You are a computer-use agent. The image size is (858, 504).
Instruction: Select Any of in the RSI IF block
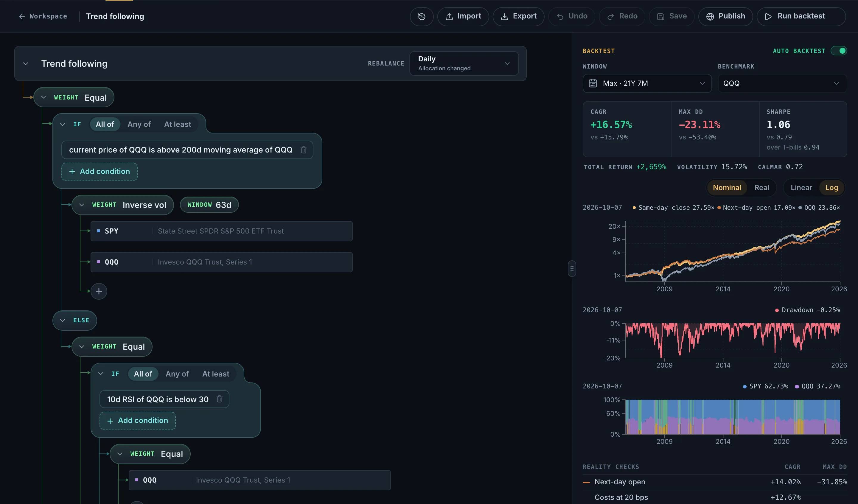(x=177, y=374)
